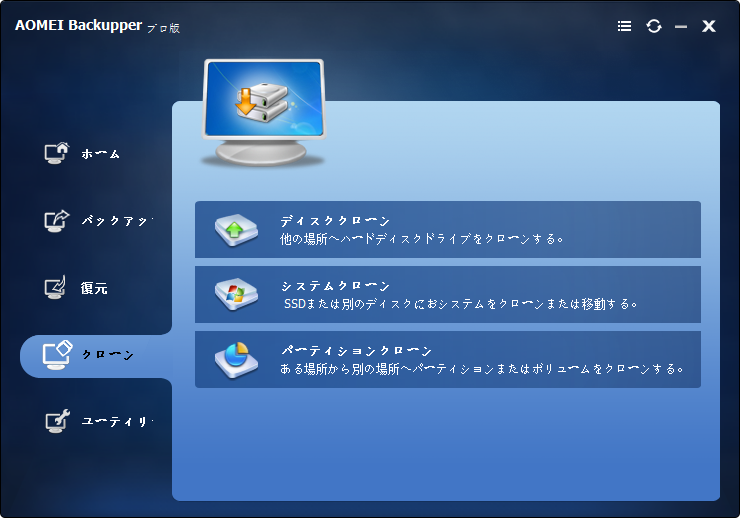This screenshot has width=740, height=518.
Task: Click the monitor with disk download graphic
Action: tap(263, 113)
